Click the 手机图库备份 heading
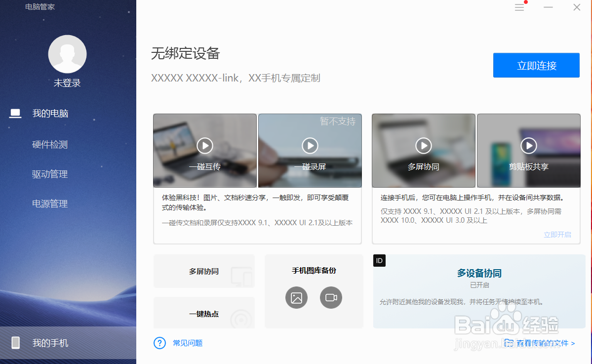The width and height of the screenshot is (592, 364). pyautogui.click(x=314, y=271)
